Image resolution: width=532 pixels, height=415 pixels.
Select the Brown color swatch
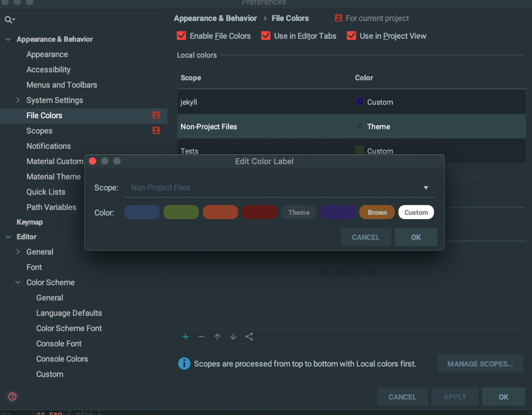(x=377, y=212)
